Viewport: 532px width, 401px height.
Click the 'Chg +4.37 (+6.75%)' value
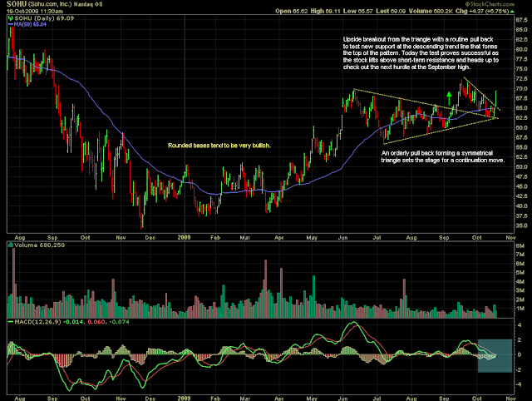pos(482,11)
